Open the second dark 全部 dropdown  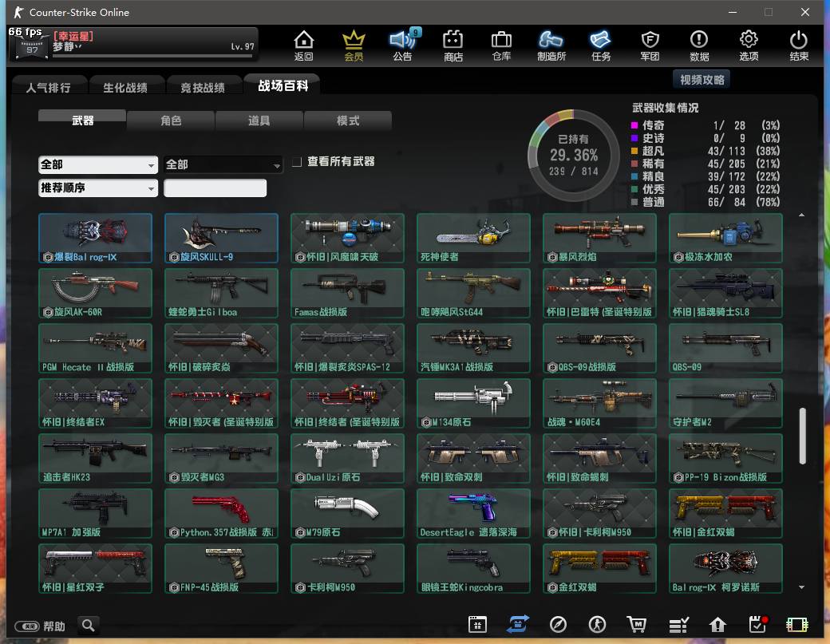(x=223, y=164)
